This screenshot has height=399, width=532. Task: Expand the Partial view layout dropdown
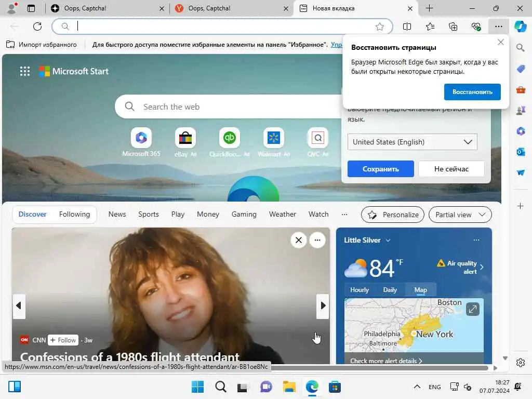point(460,215)
